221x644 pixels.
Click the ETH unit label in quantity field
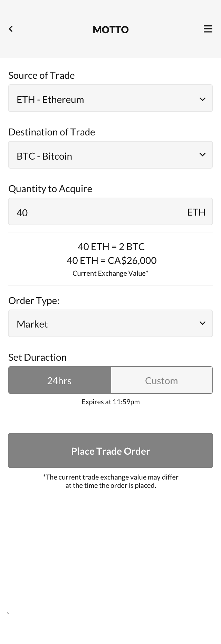point(196,212)
